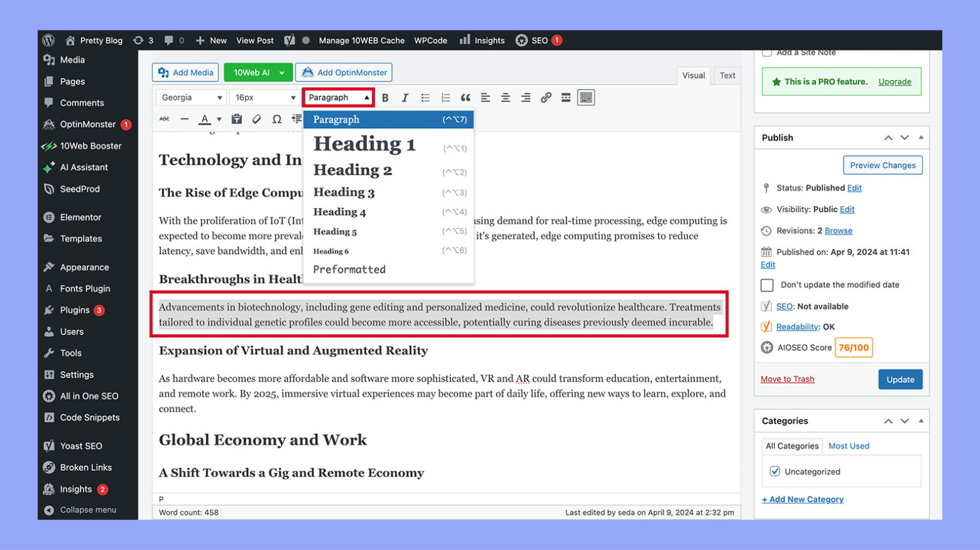The width and height of the screenshot is (980, 550).
Task: Apply bold formatting to selected text
Action: (x=385, y=97)
